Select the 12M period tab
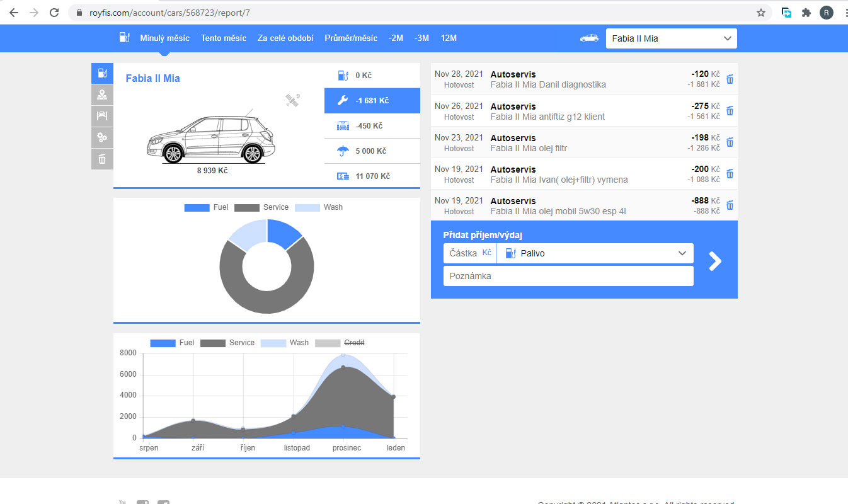This screenshot has width=848, height=504. [449, 38]
